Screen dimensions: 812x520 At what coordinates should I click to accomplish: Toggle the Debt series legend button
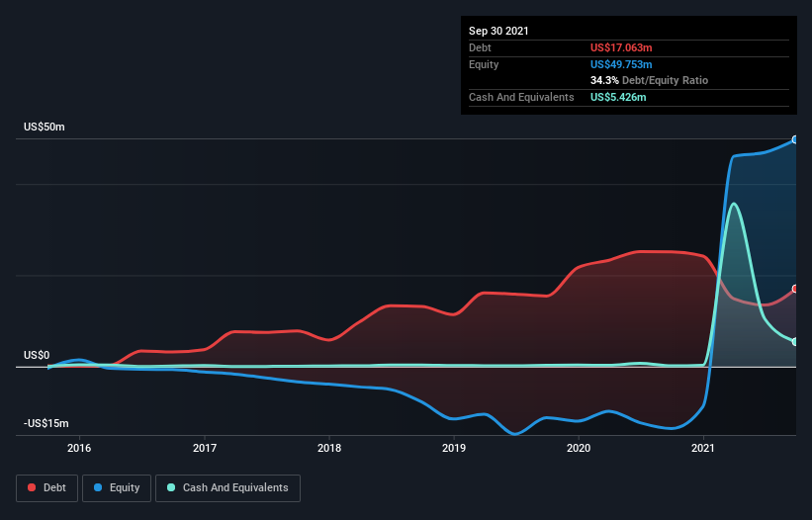pos(46,488)
